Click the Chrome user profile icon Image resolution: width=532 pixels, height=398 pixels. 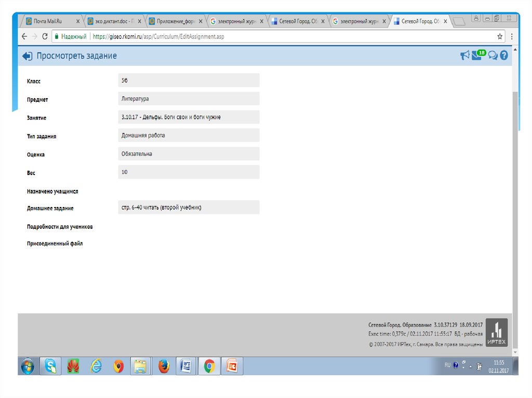click(476, 18)
